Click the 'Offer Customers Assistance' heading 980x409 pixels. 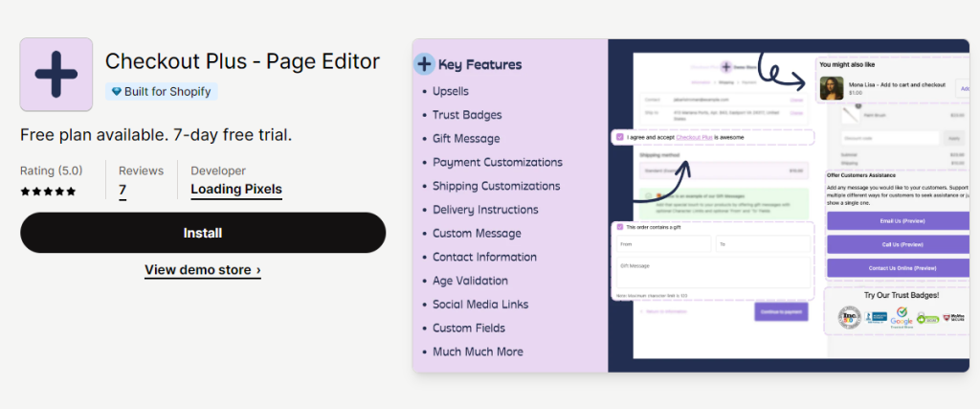tap(860, 175)
